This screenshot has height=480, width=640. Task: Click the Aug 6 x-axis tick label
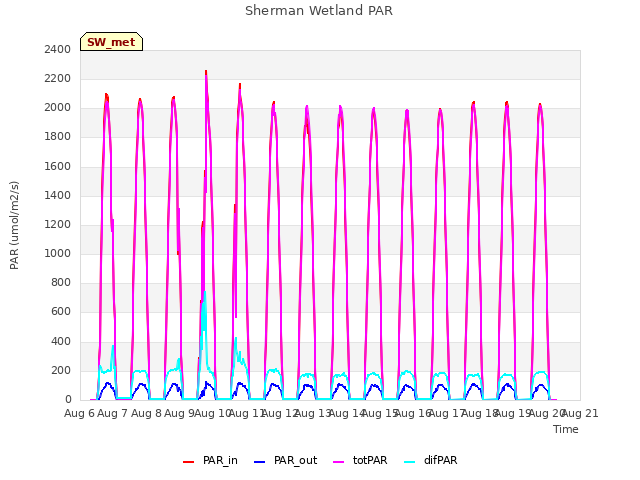coord(79,413)
